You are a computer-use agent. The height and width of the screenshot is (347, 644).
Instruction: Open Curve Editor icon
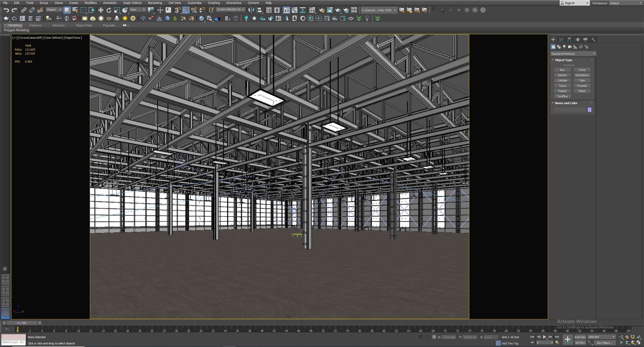point(294,10)
